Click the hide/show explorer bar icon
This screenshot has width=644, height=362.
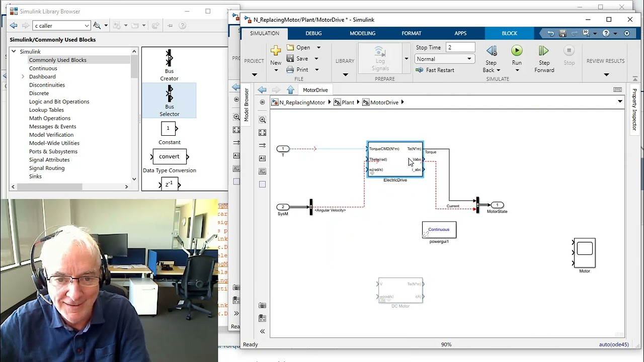click(262, 102)
